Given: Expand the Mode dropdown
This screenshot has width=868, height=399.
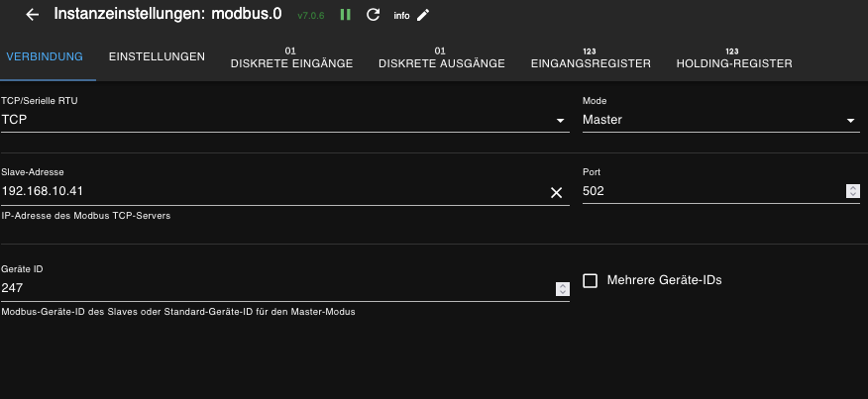Looking at the screenshot, I should click(719, 121).
